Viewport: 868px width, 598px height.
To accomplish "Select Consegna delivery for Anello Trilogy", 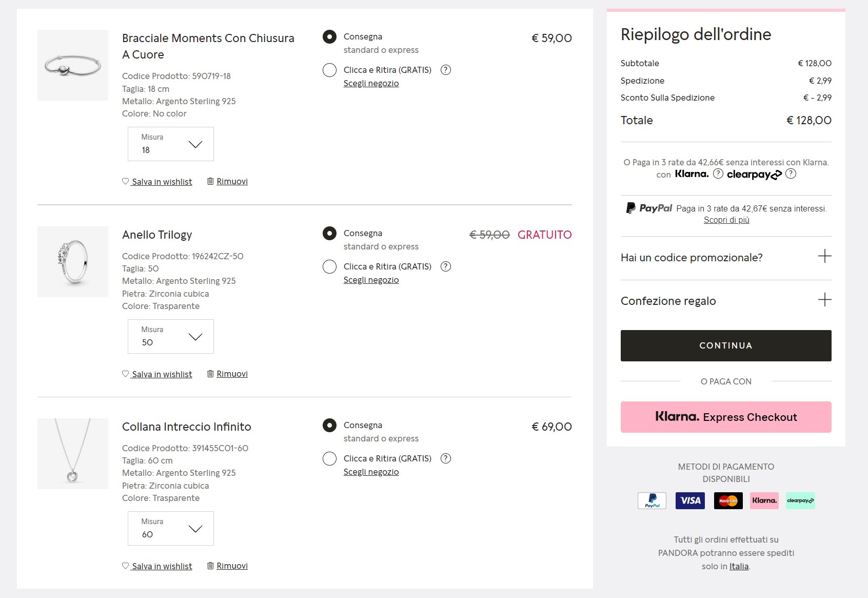I will [329, 234].
